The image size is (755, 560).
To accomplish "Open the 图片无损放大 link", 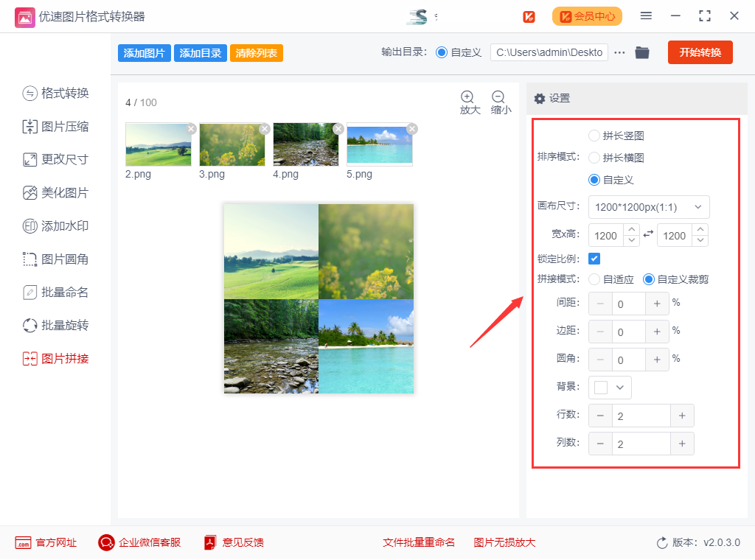I will click(x=504, y=542).
